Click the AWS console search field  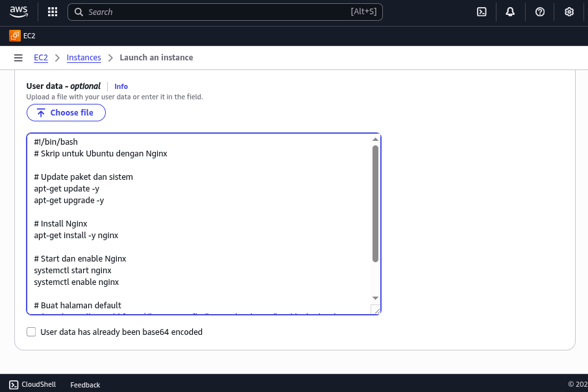point(225,12)
